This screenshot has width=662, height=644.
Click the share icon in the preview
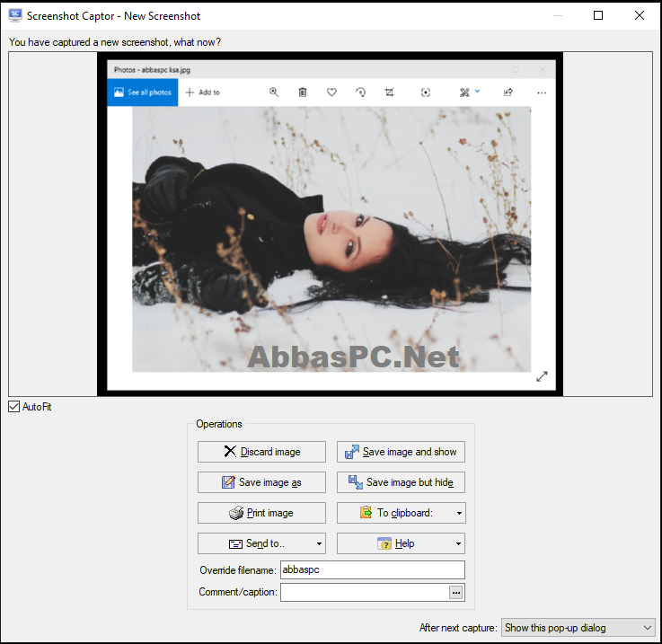click(508, 92)
